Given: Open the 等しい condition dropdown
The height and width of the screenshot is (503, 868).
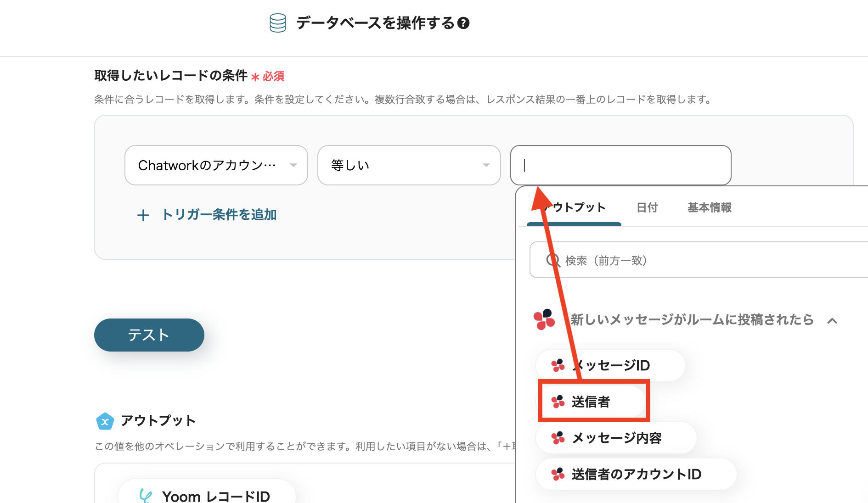Looking at the screenshot, I should click(409, 165).
